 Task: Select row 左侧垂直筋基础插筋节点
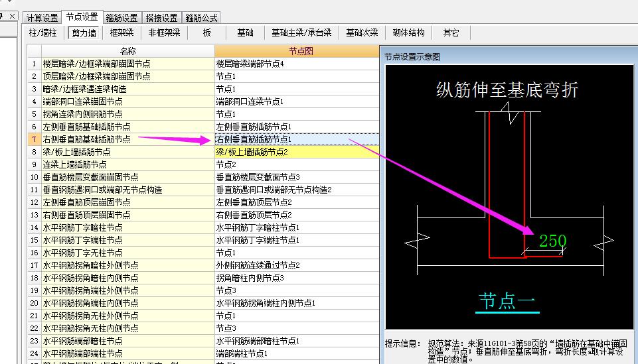coord(127,127)
